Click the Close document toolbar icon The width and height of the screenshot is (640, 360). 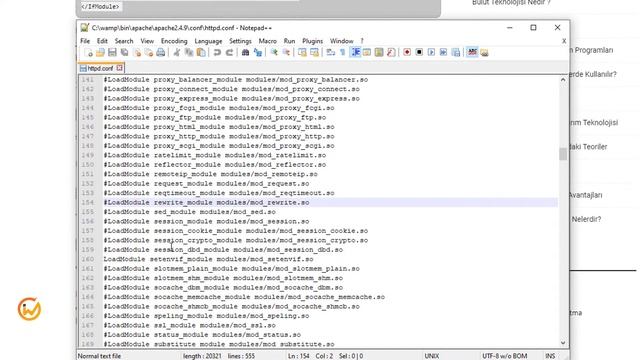(137, 52)
